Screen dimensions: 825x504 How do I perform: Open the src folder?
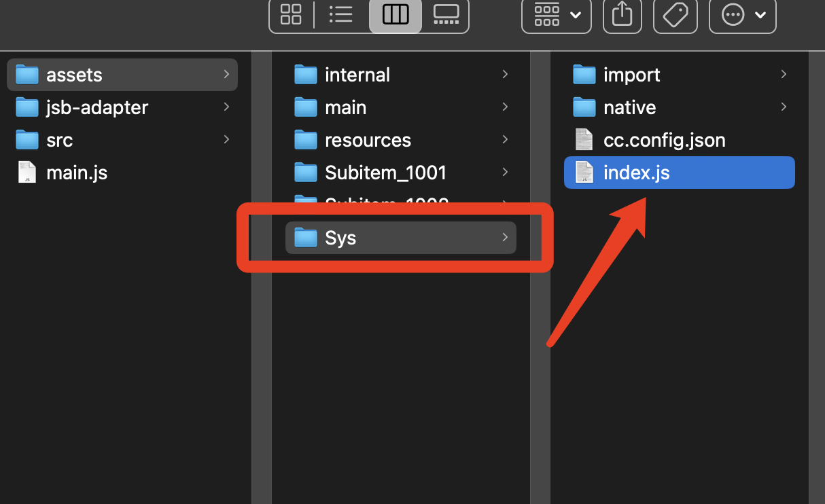pos(59,140)
